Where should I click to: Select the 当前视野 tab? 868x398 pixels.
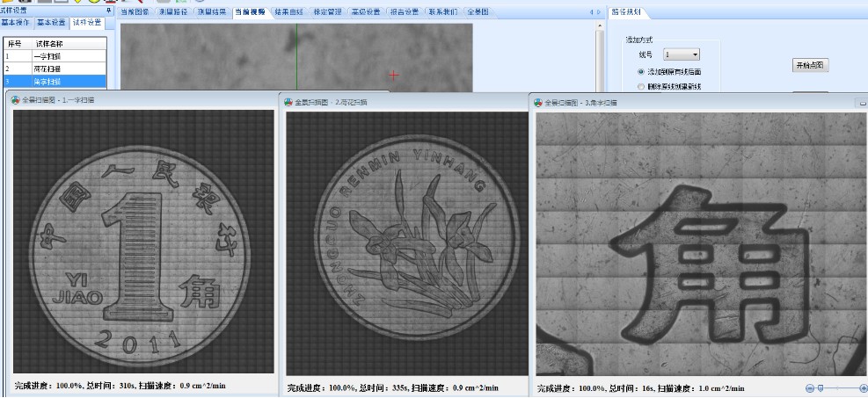click(x=251, y=11)
